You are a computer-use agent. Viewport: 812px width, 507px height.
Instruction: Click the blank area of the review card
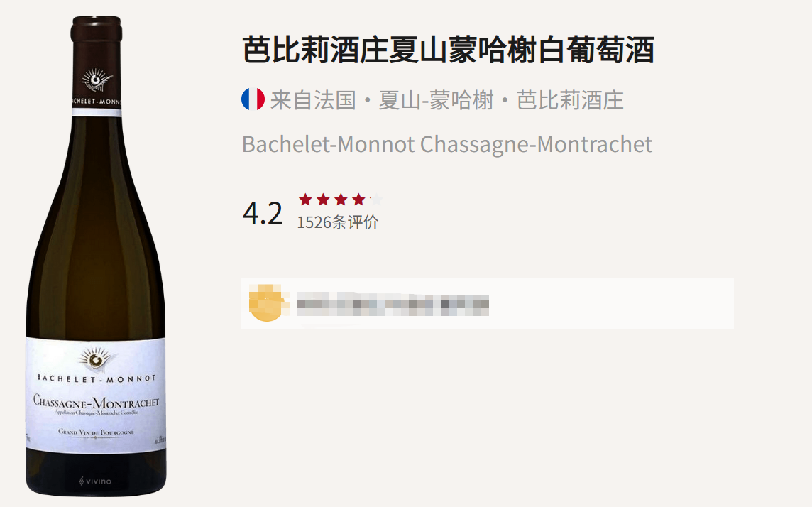[x=611, y=304]
